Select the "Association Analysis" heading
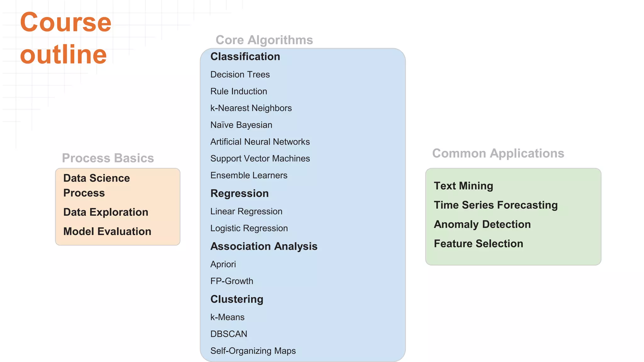The width and height of the screenshot is (644, 362). (x=264, y=246)
